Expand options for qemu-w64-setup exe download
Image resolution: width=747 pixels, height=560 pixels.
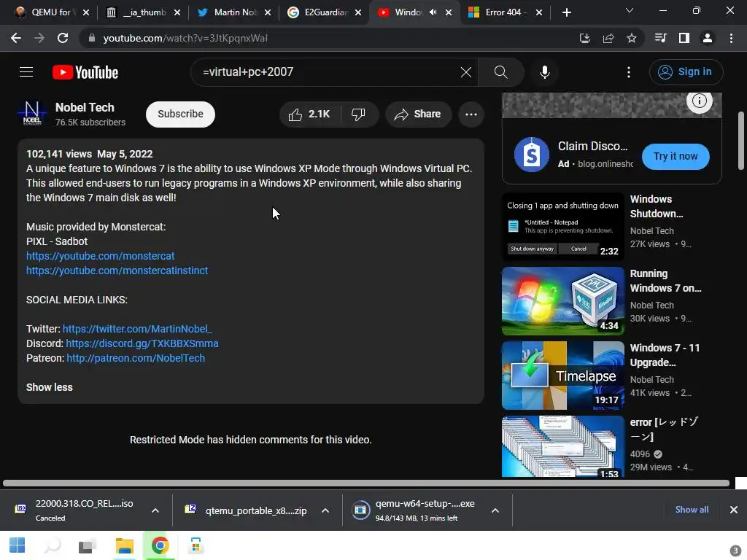(x=495, y=510)
